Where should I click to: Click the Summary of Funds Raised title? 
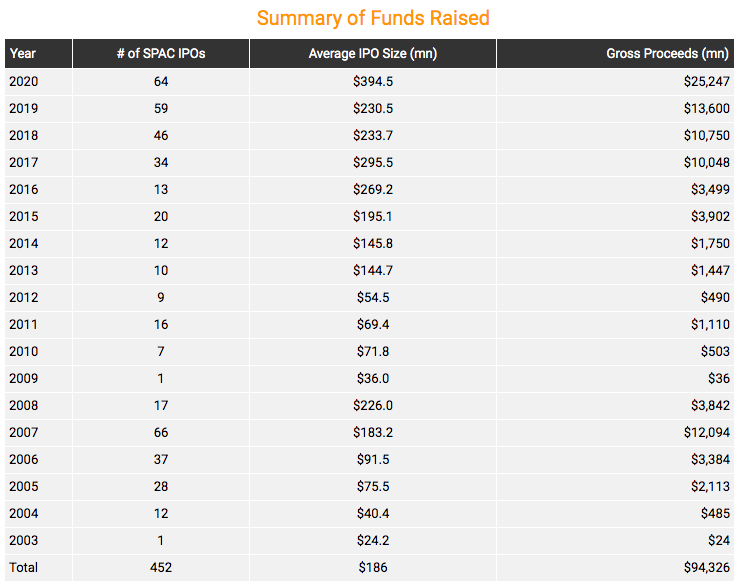click(x=373, y=18)
